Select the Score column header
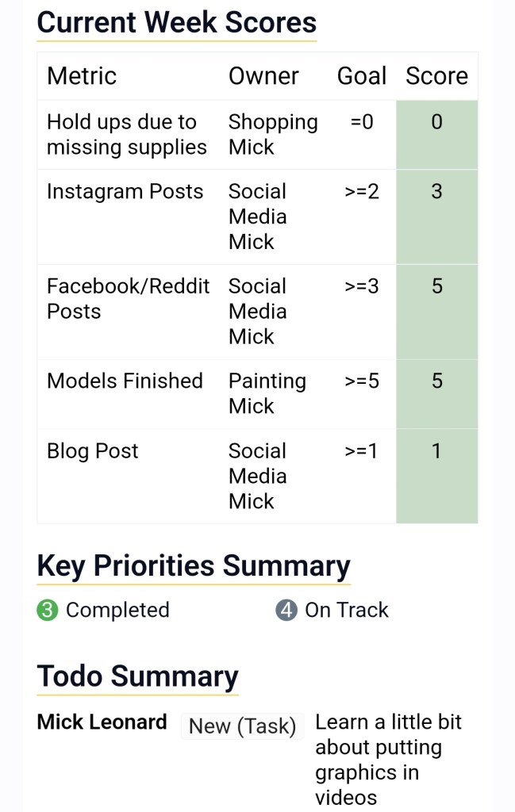The width and height of the screenshot is (515, 812). click(436, 76)
